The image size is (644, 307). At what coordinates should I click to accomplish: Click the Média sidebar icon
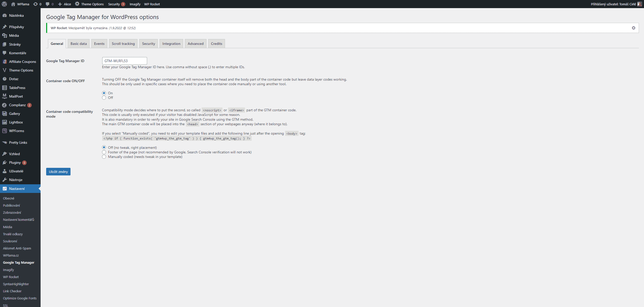5,35
